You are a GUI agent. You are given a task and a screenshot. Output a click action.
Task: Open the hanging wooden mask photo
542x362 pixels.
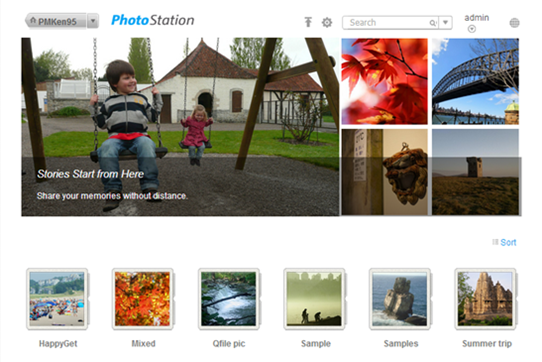point(385,172)
